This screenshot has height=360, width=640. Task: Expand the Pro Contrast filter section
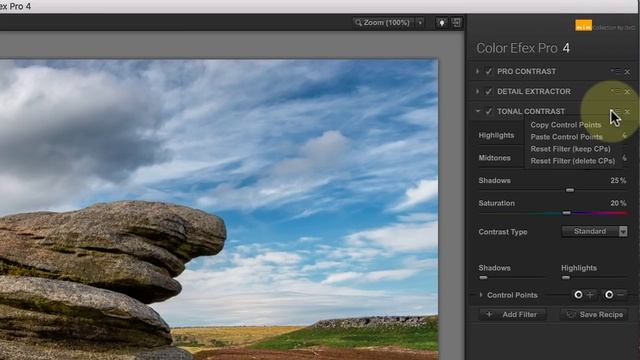coord(477,71)
